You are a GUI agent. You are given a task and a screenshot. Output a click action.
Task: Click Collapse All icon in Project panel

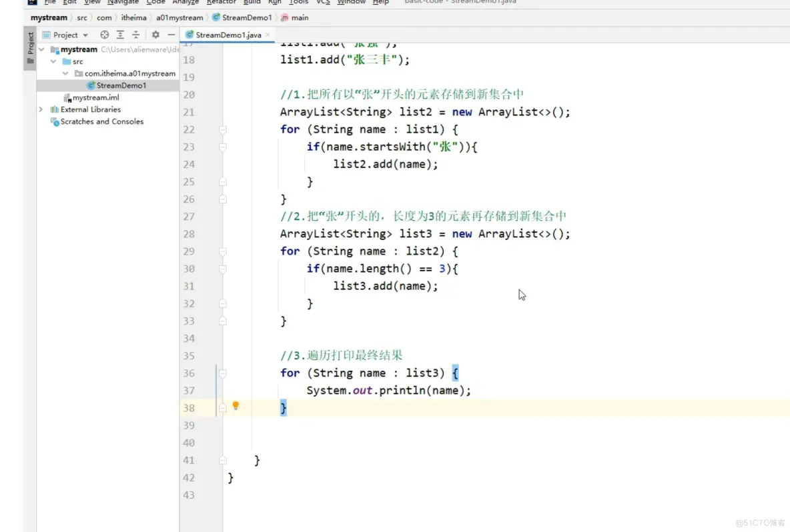coord(135,35)
